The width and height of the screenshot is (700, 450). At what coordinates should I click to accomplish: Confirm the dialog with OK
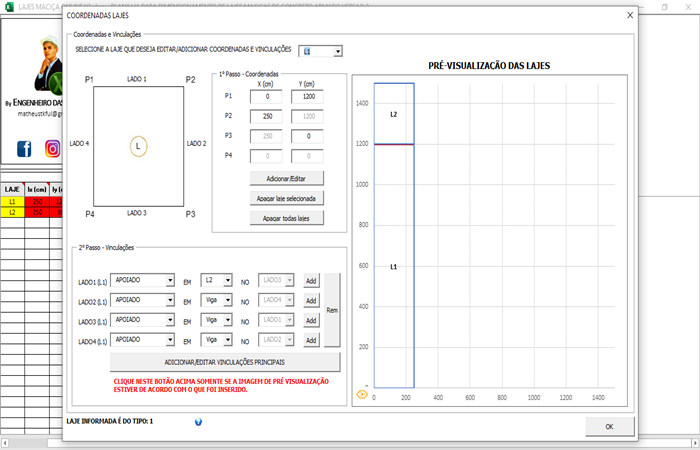[609, 427]
